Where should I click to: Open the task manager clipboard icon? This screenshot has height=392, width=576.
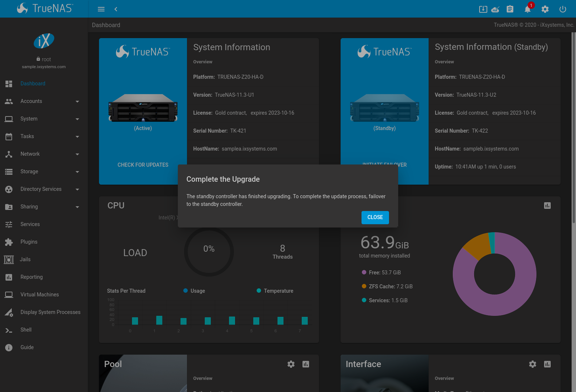point(510,9)
